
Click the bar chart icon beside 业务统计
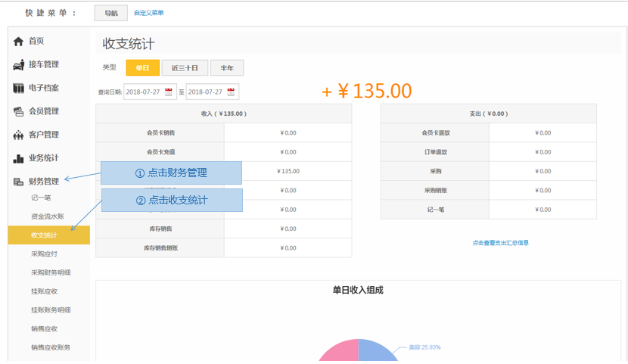pyautogui.click(x=19, y=159)
